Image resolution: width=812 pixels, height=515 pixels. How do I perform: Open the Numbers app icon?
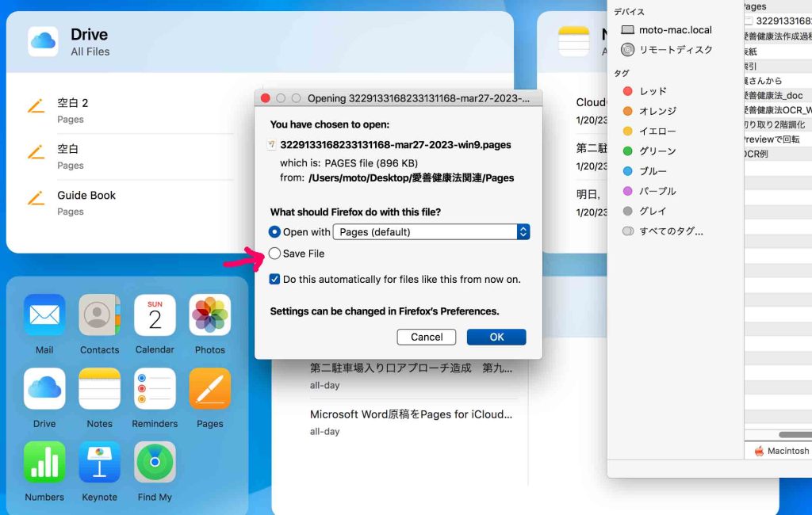[44, 462]
